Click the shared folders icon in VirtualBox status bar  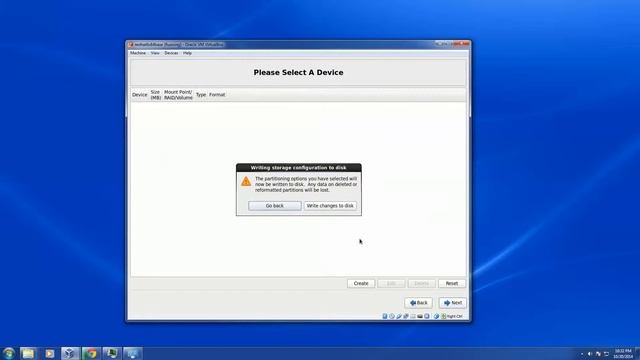coord(413,316)
